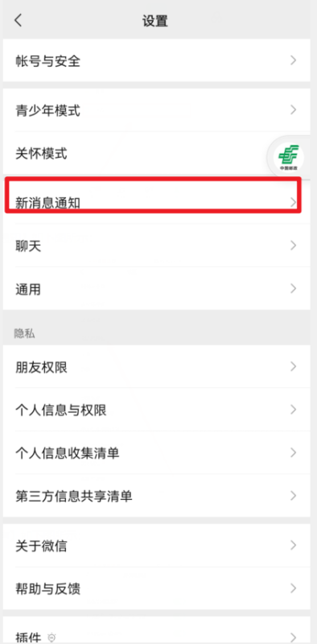This screenshot has height=644, width=317.
Task: Open 插件 settings entry
Action: coord(156,630)
